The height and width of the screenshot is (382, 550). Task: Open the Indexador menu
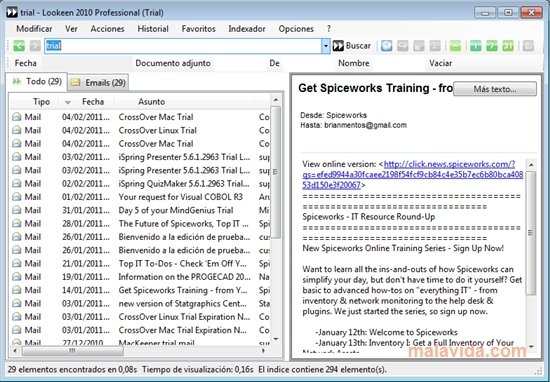point(247,29)
